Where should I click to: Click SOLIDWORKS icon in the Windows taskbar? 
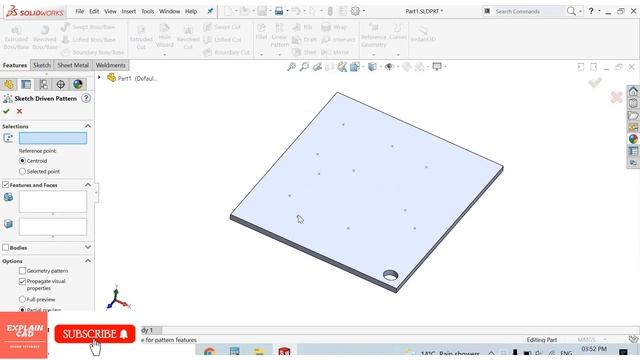click(284, 352)
